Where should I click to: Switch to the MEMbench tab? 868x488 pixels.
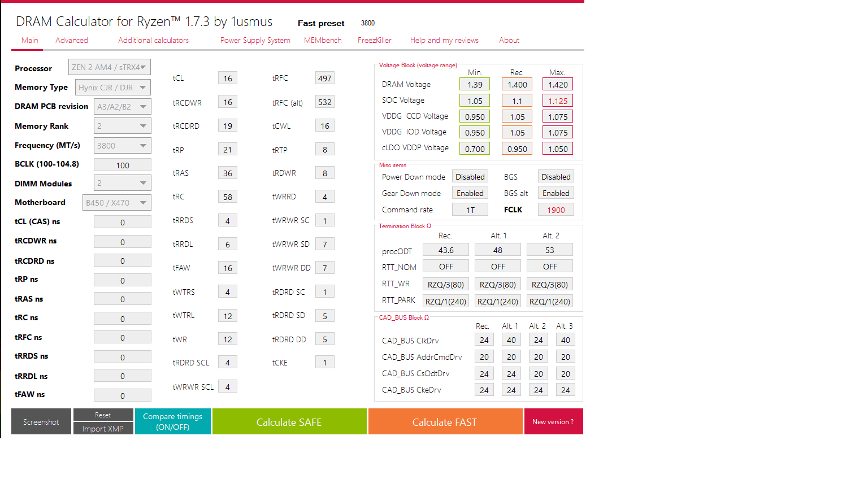[x=323, y=40]
